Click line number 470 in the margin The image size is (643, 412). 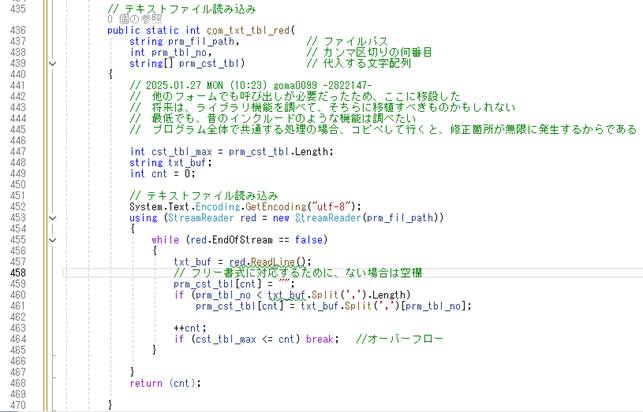[x=20, y=404]
